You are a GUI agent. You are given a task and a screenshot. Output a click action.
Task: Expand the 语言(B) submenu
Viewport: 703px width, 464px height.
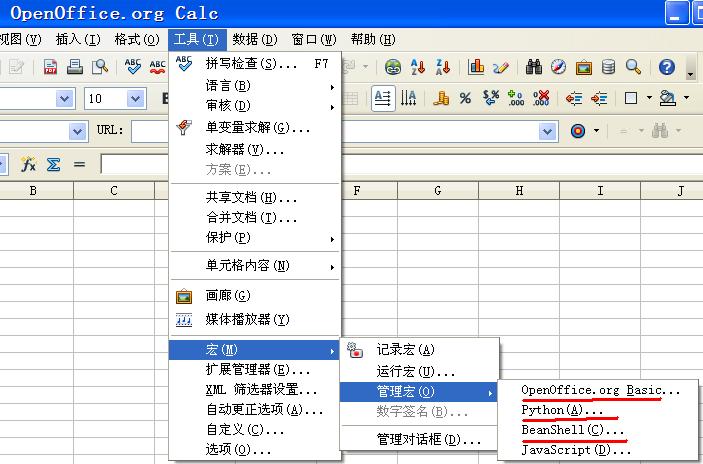click(255, 85)
